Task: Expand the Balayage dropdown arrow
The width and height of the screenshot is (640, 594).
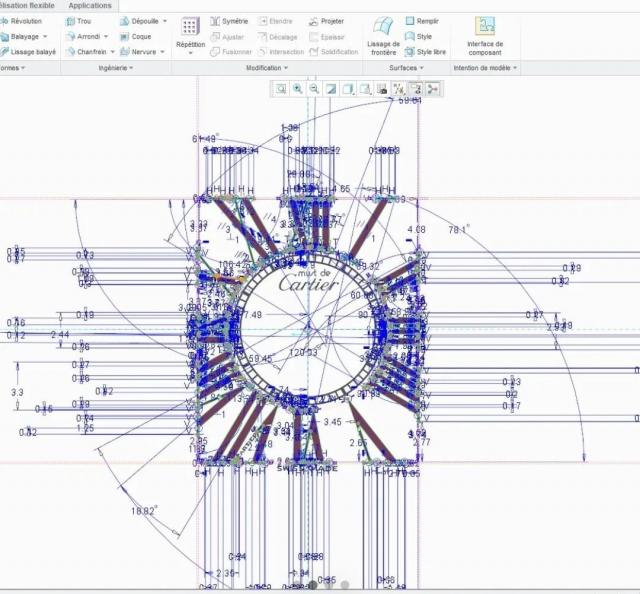Action: pos(45,37)
